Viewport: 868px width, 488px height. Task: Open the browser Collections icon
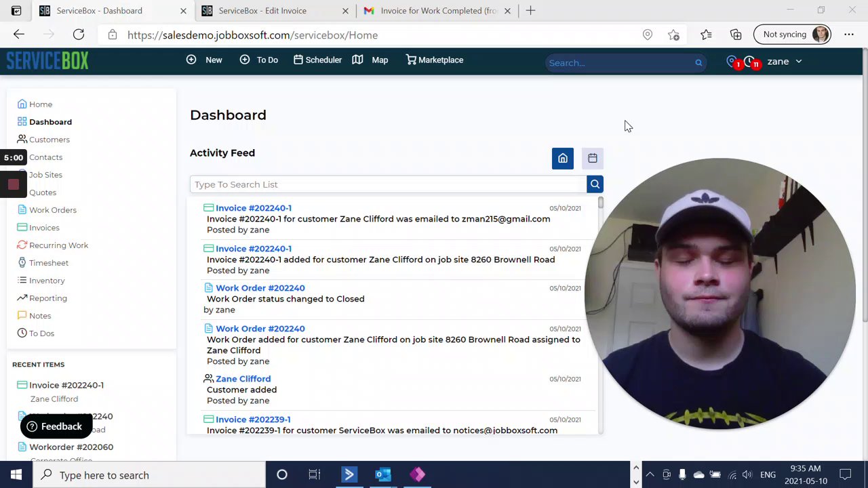736,35
